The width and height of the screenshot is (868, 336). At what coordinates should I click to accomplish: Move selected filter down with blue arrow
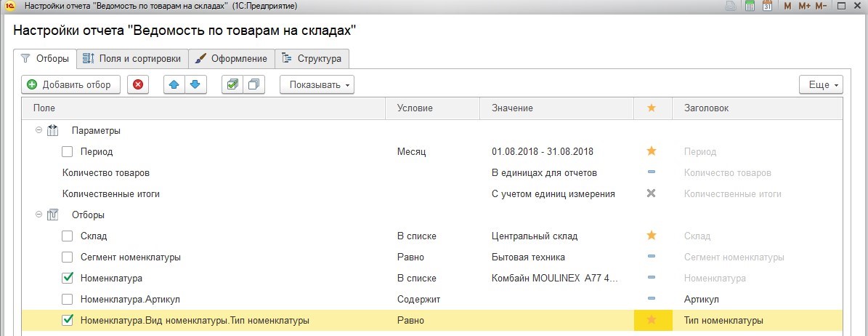[195, 85]
